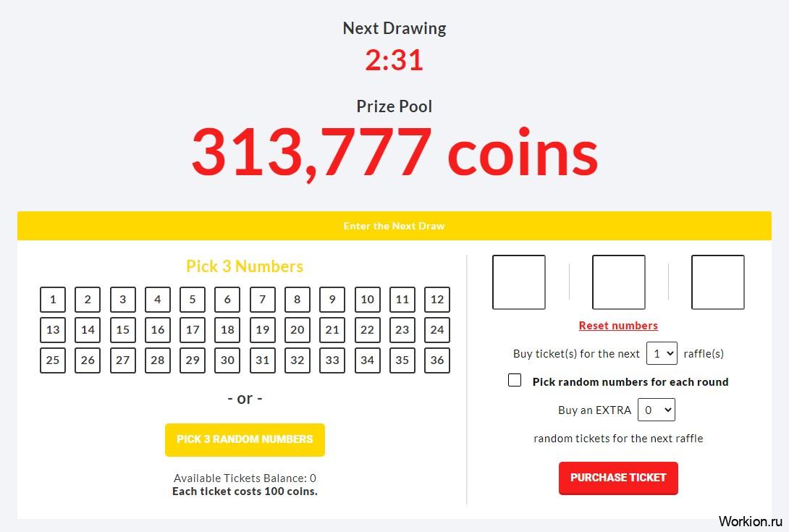Click the third empty selected-number slot
The width and height of the screenshot is (789, 532).
(717, 282)
